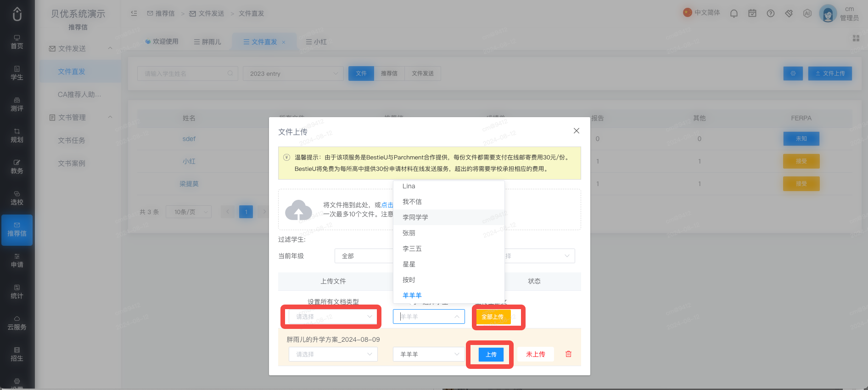
Task: Open the grid apps icon at right
Action: pyautogui.click(x=856, y=38)
